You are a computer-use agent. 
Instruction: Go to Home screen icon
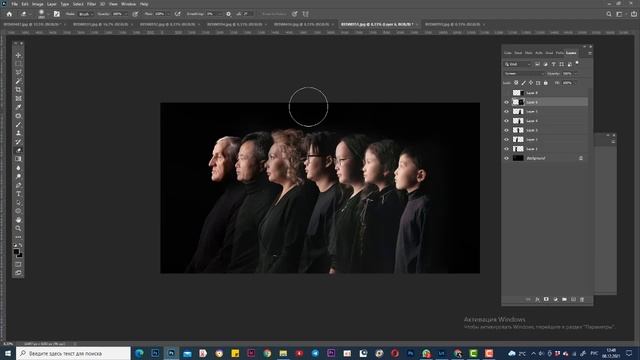point(9,14)
